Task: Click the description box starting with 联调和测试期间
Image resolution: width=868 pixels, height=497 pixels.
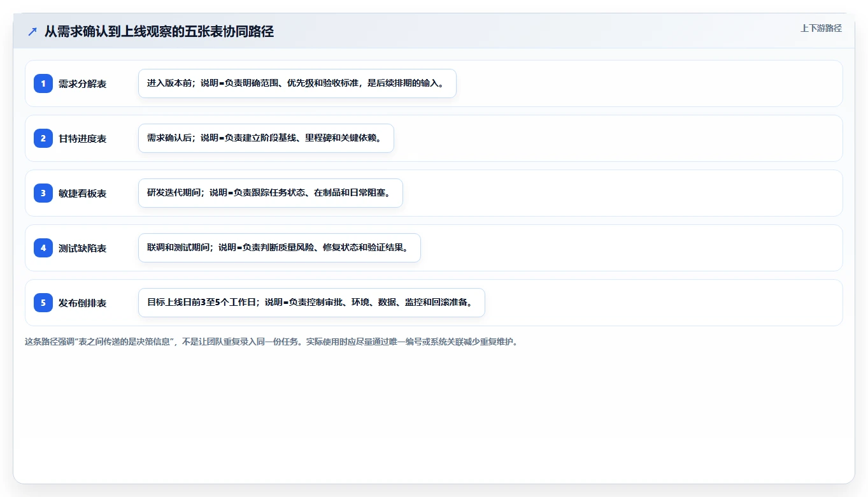Action: click(x=280, y=248)
